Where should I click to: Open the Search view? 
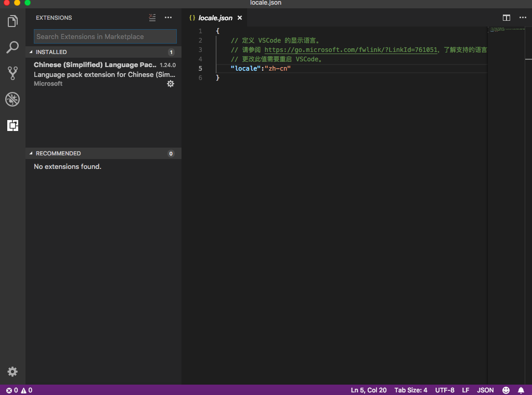pyautogui.click(x=12, y=47)
